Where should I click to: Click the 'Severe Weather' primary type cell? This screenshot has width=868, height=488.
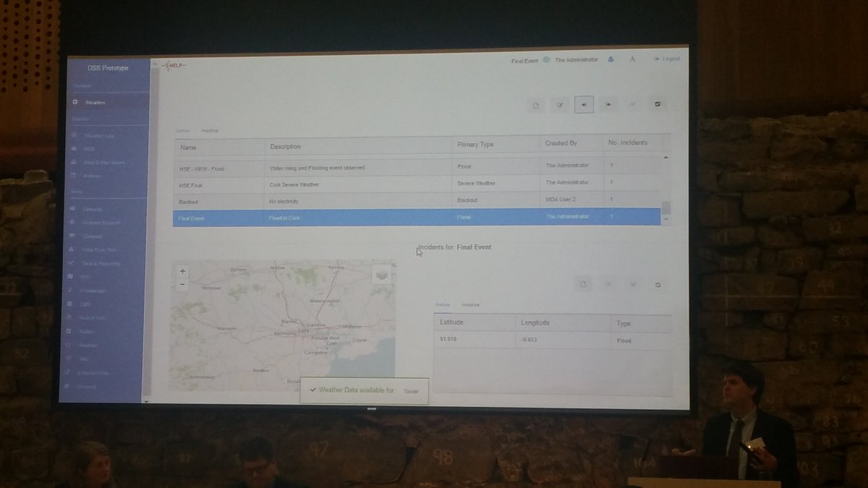point(476,184)
